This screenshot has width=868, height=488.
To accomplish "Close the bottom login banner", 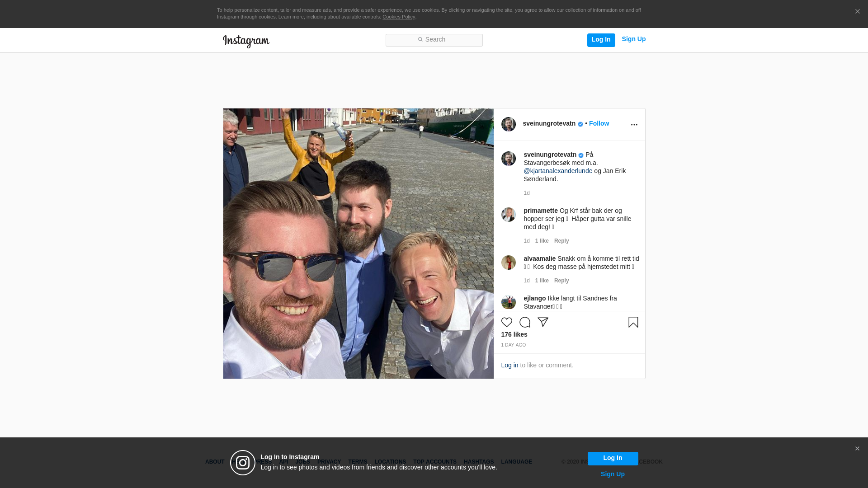I will tap(857, 449).
